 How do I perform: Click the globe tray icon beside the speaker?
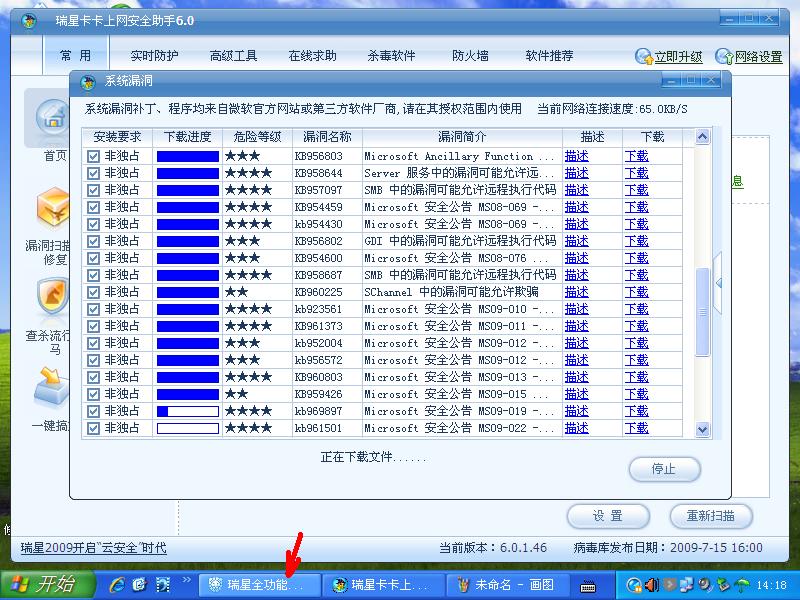pos(635,585)
